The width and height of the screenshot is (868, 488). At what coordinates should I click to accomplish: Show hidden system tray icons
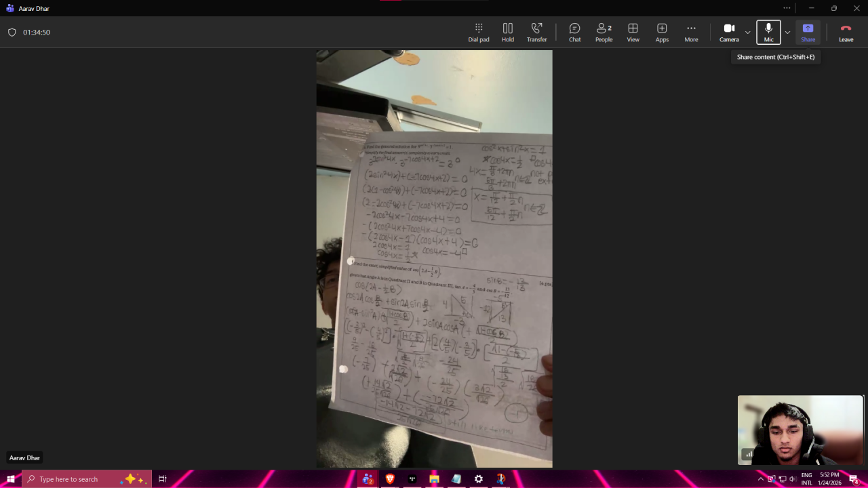[x=760, y=479]
